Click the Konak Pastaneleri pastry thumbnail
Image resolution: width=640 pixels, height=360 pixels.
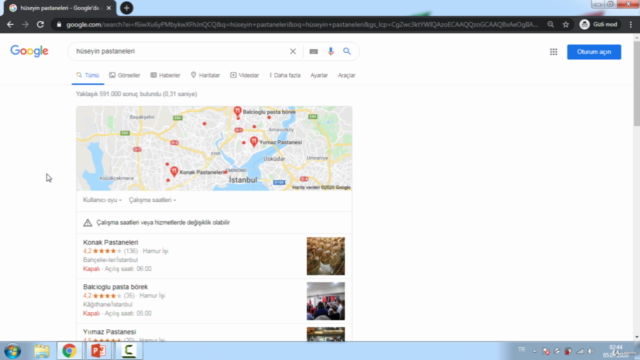326,256
